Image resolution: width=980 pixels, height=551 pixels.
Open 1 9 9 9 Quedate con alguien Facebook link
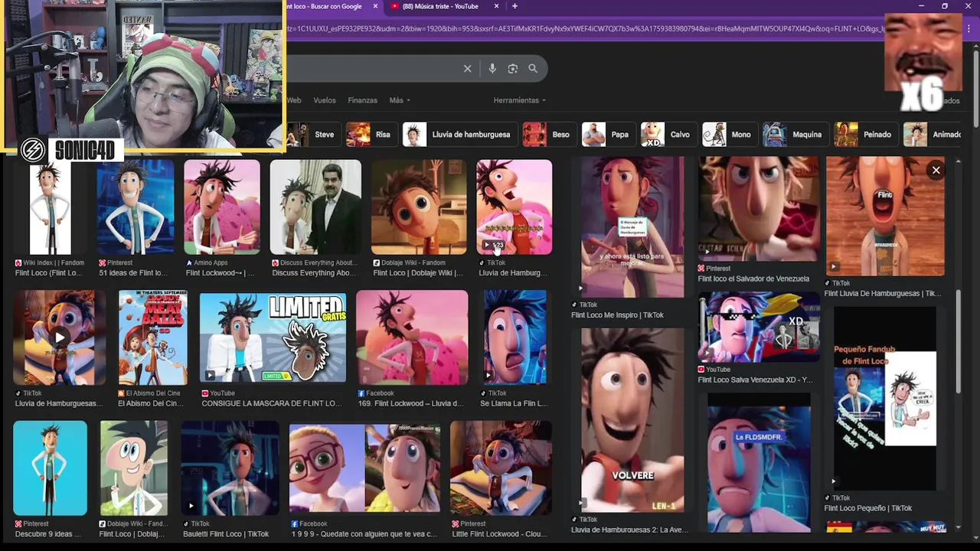pos(364,534)
